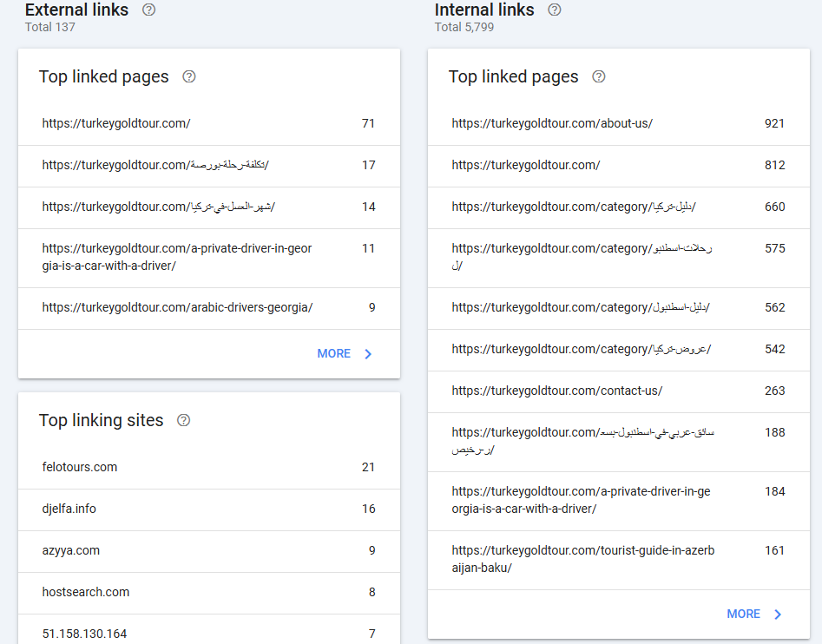
Task: Click Total 137 under External links
Action: pyautogui.click(x=50, y=27)
